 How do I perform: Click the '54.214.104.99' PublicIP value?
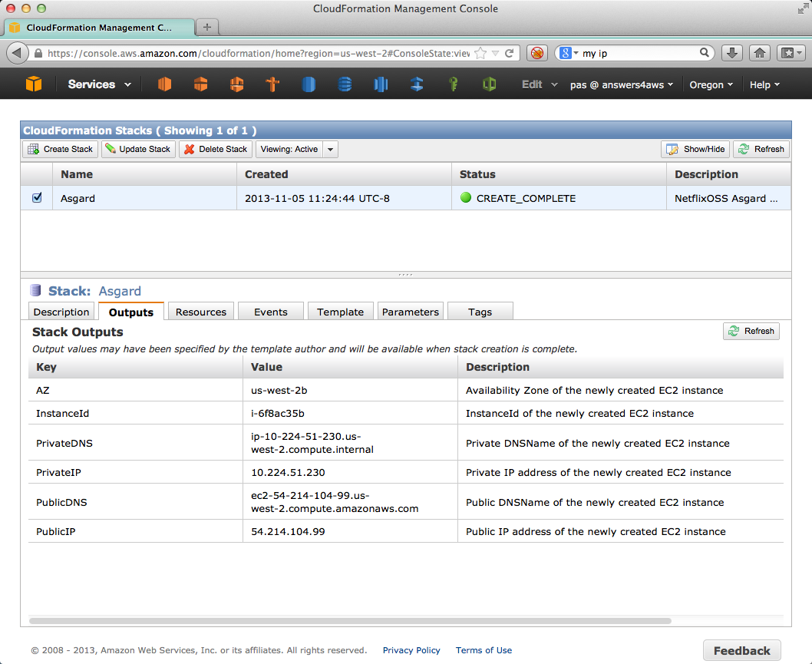tap(288, 531)
